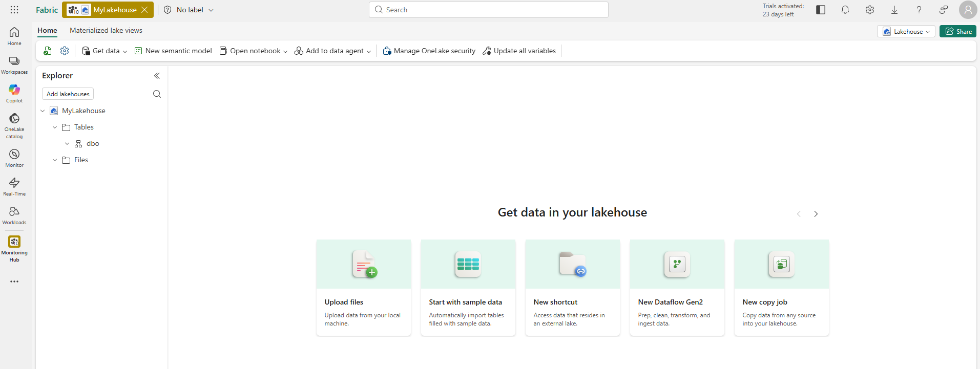980x369 pixels.
Task: Search within the Explorer pane
Action: coord(157,94)
